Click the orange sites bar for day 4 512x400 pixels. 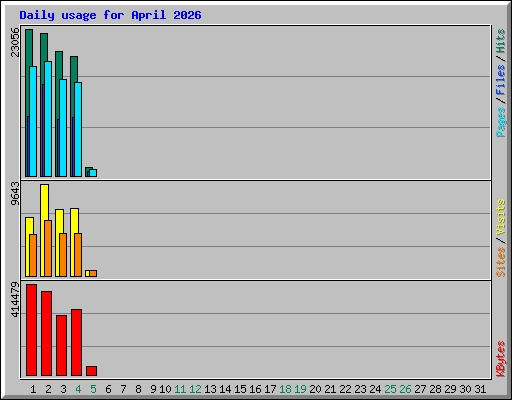(x=78, y=255)
